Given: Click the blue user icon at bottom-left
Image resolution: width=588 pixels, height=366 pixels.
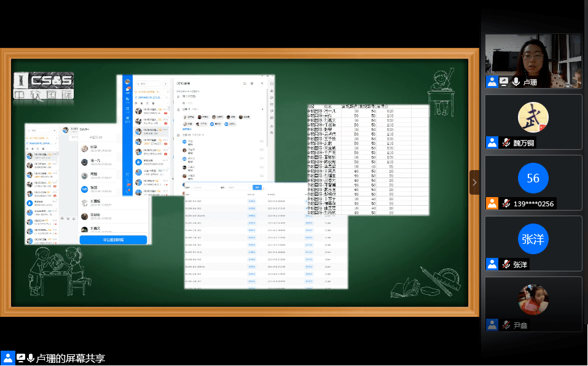Looking at the screenshot, I should pos(7,358).
